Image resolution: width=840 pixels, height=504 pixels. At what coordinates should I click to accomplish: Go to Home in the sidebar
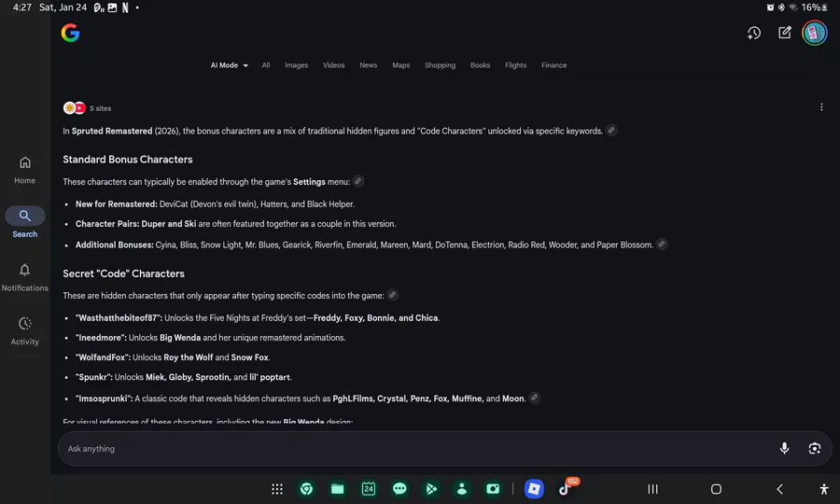(24, 170)
